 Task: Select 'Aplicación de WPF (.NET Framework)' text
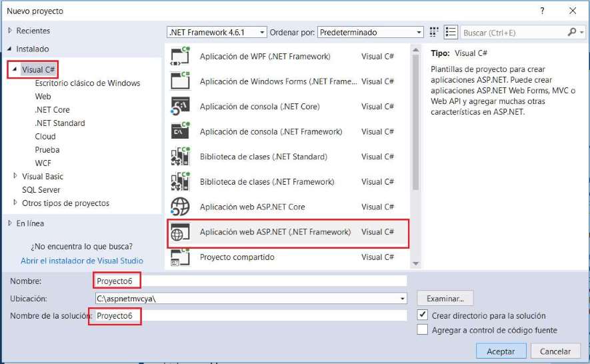(x=265, y=57)
